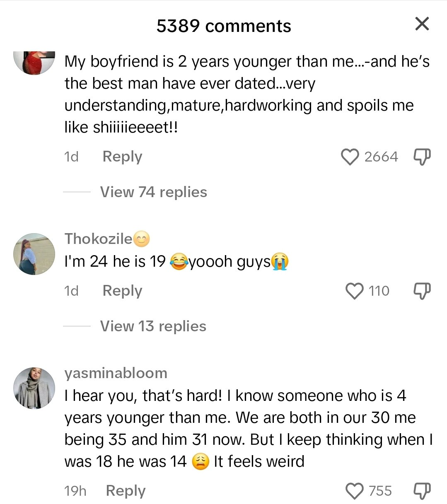This screenshot has height=504, width=447.
Task: Tap the 110 like count on Thokozile's comment
Action: 379,291
